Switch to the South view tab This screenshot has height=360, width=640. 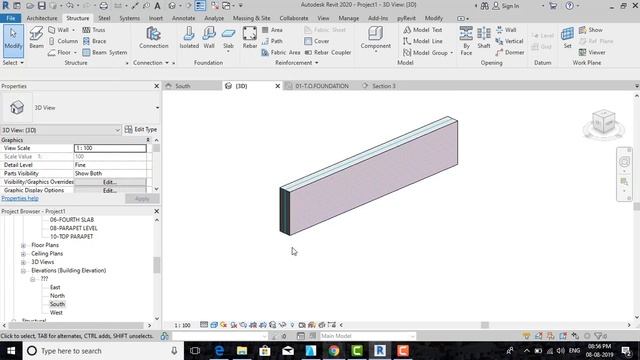tap(182, 86)
